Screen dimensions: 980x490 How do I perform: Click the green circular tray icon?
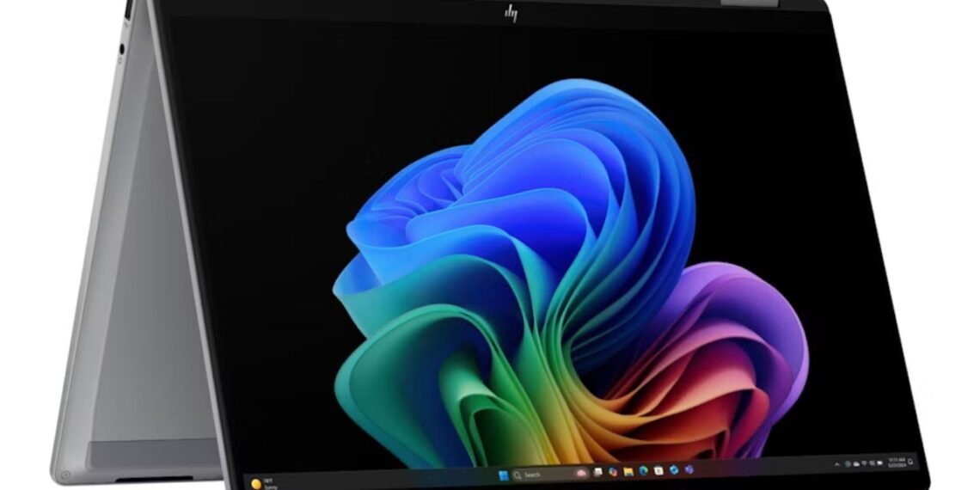point(848,463)
